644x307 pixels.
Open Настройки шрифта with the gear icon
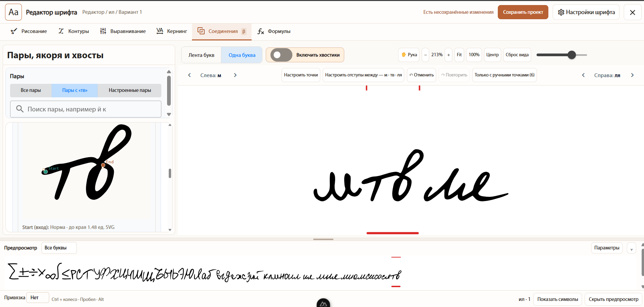tap(586, 12)
